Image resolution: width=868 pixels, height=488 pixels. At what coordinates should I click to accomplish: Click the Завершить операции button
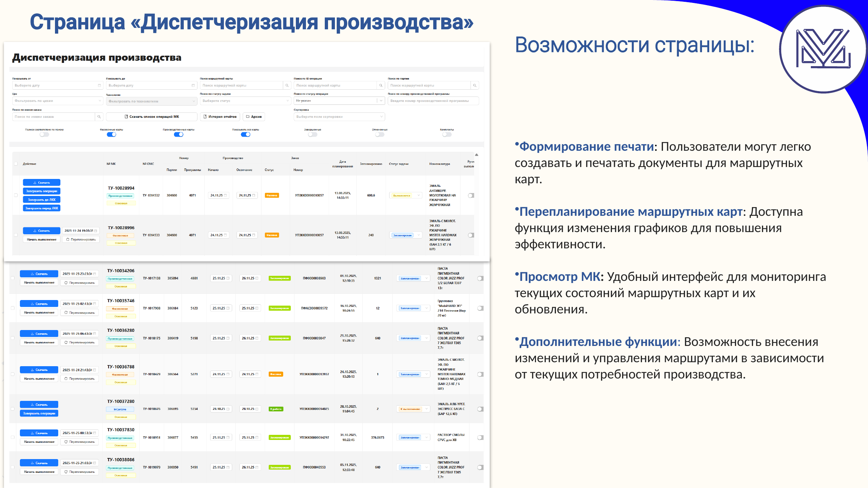[42, 191]
